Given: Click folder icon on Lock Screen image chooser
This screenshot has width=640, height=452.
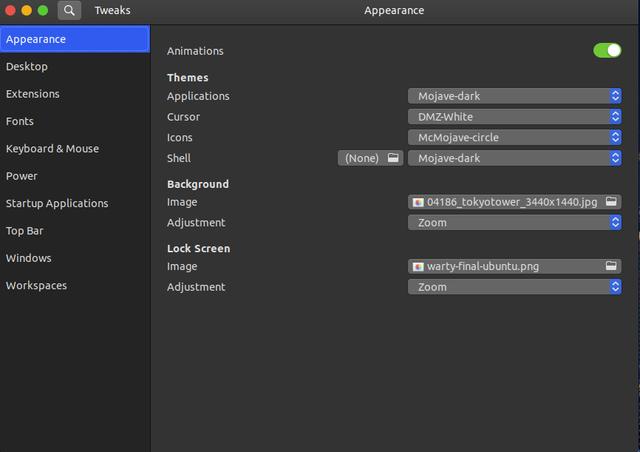Looking at the screenshot, I should (611, 266).
